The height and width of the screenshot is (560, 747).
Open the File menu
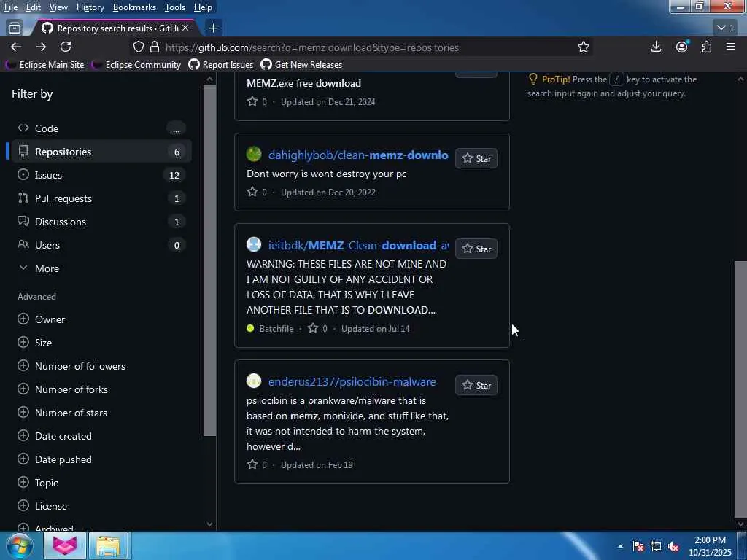(x=11, y=7)
